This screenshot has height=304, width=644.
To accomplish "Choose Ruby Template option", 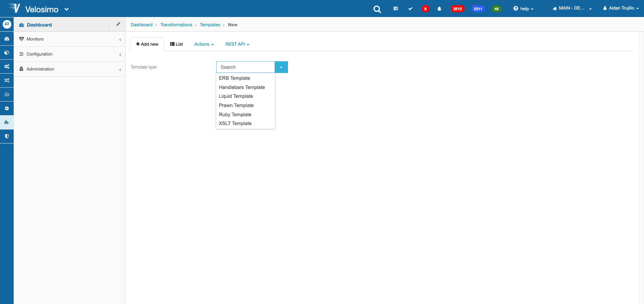I will [246, 115].
